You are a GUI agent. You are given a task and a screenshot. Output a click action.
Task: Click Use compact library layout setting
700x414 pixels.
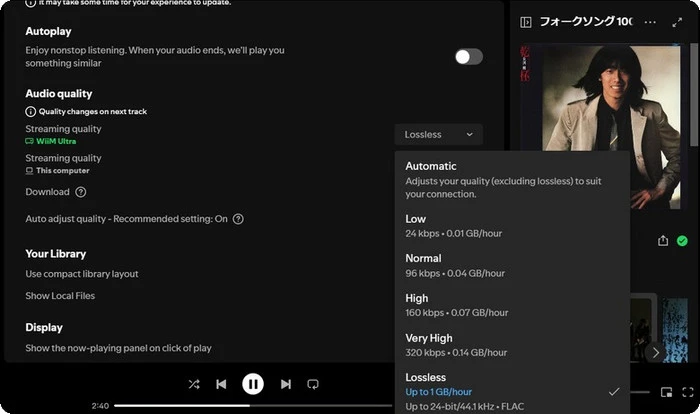82,274
